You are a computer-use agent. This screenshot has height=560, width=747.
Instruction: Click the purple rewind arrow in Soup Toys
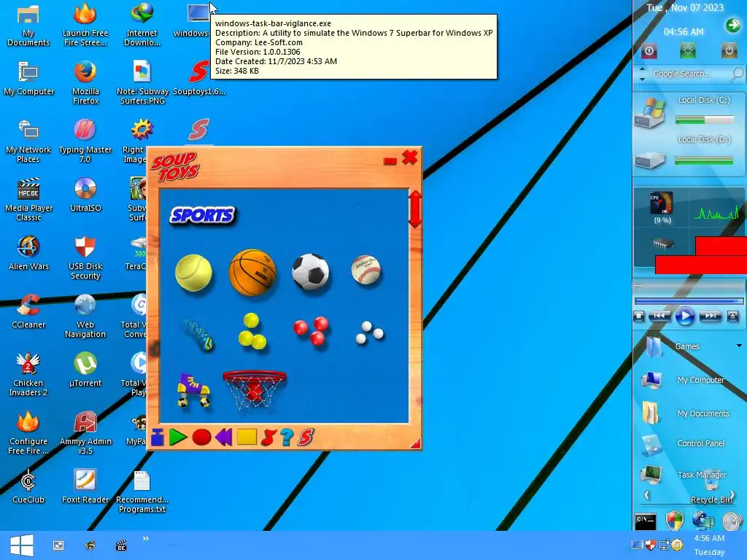(x=224, y=437)
